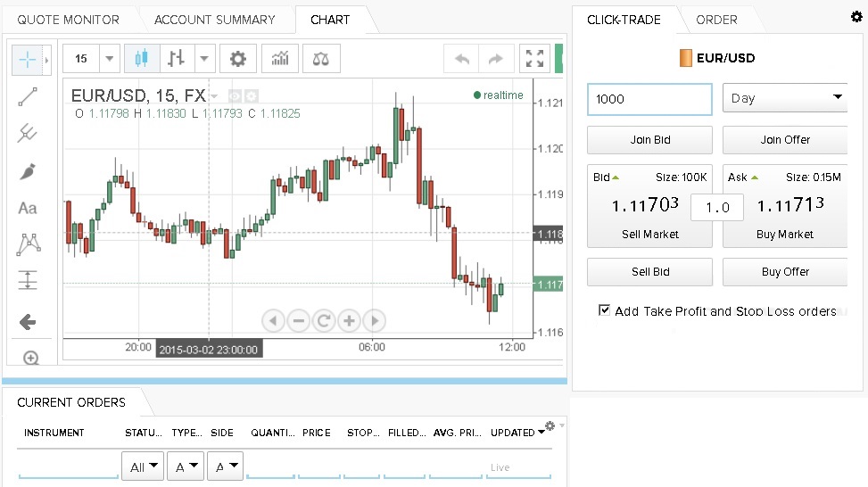Switch to the Account Summary tab

click(x=214, y=20)
